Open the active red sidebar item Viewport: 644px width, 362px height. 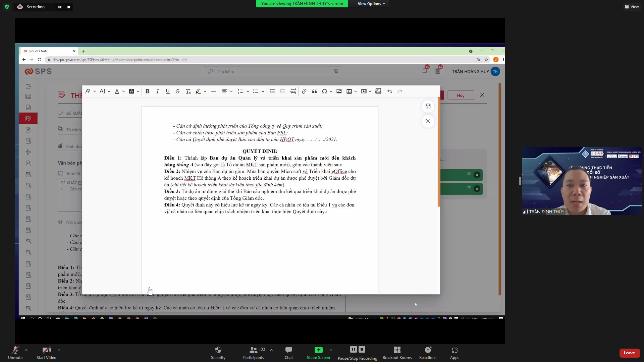tap(28, 118)
